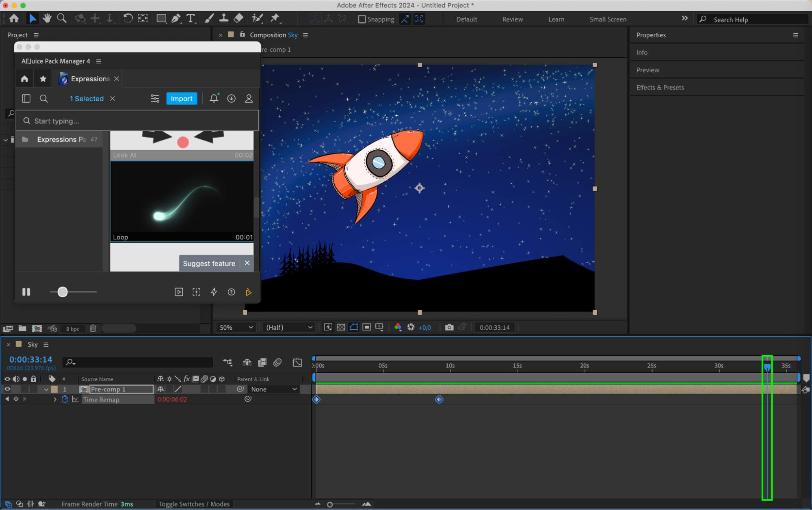Click the blue Import button
The height and width of the screenshot is (510, 812).
pos(181,99)
